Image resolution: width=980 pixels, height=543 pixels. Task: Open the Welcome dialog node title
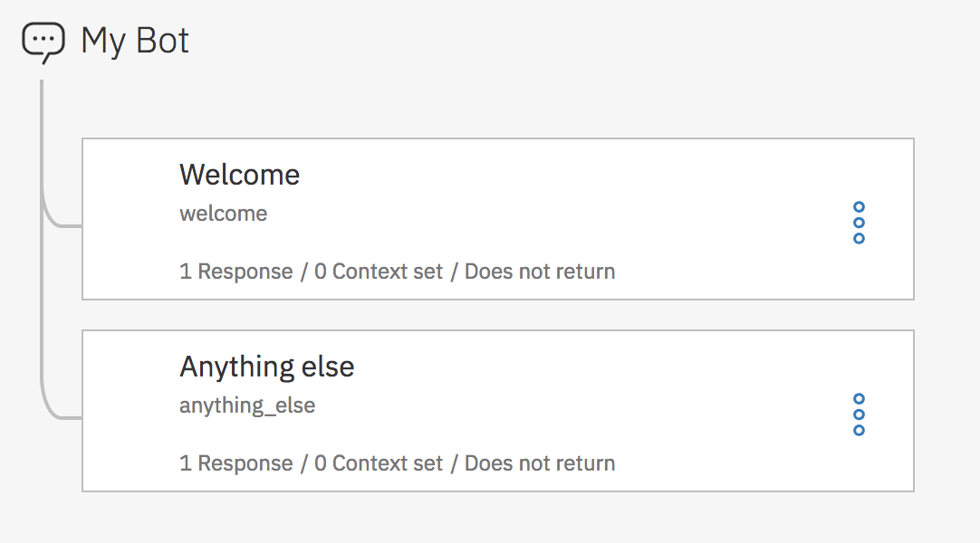pyautogui.click(x=239, y=174)
